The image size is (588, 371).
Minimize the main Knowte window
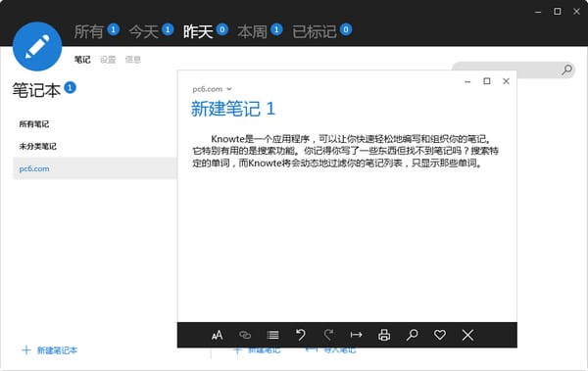[538, 12]
